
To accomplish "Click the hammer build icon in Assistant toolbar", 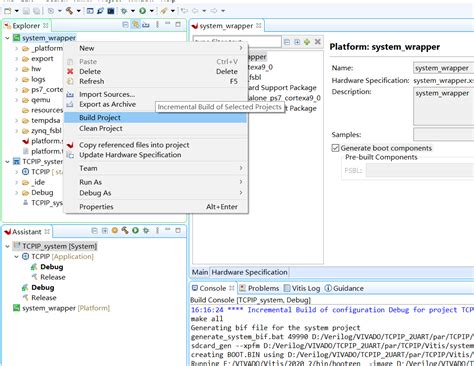I will pos(125,230).
